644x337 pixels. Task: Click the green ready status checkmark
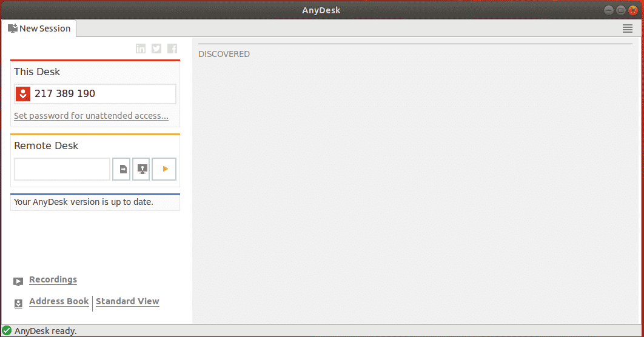pyautogui.click(x=7, y=330)
